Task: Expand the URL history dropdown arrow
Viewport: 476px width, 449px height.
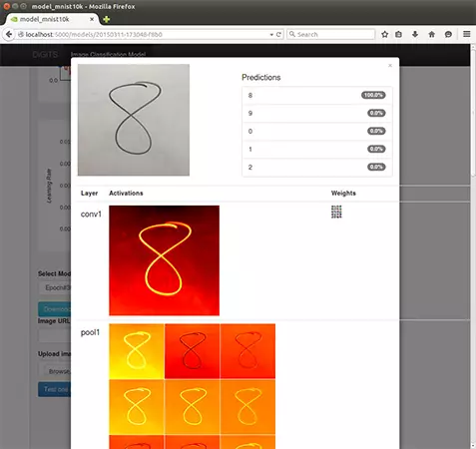Action: [271, 35]
